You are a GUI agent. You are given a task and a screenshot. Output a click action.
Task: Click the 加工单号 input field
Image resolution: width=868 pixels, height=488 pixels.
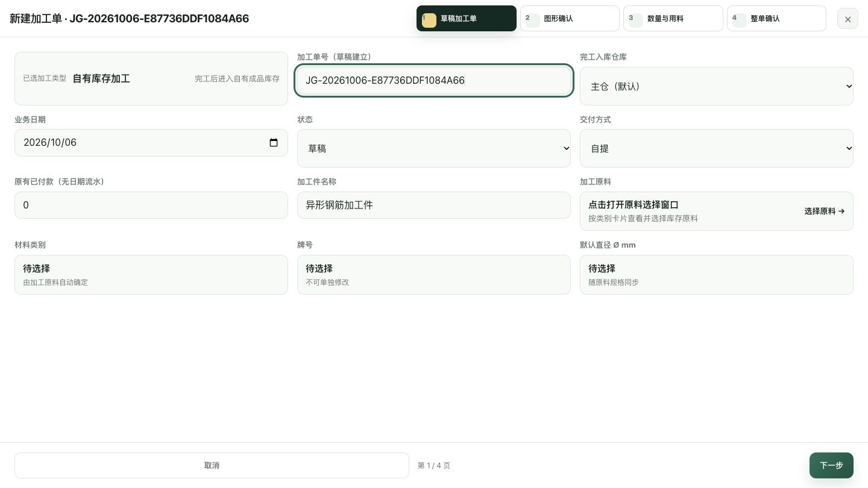[x=434, y=80]
